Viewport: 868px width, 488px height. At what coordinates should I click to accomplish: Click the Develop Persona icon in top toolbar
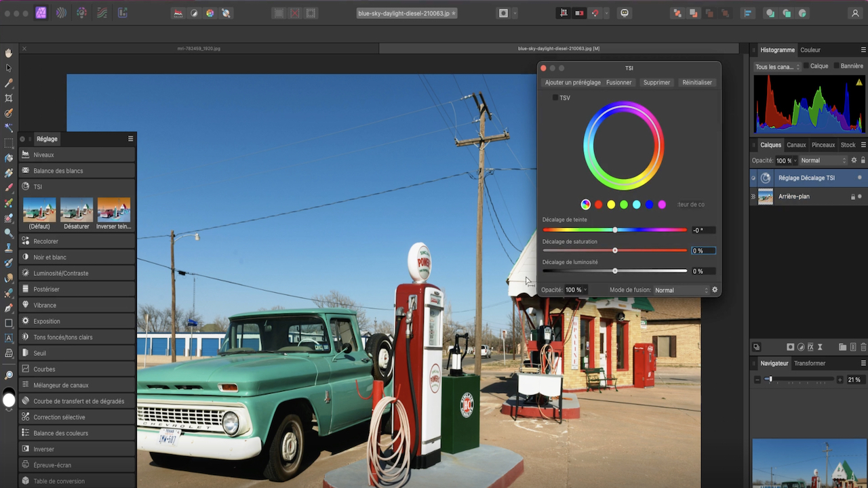point(81,13)
